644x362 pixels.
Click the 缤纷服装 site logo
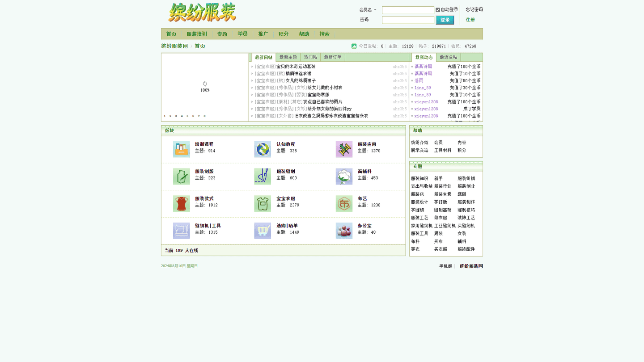(202, 13)
